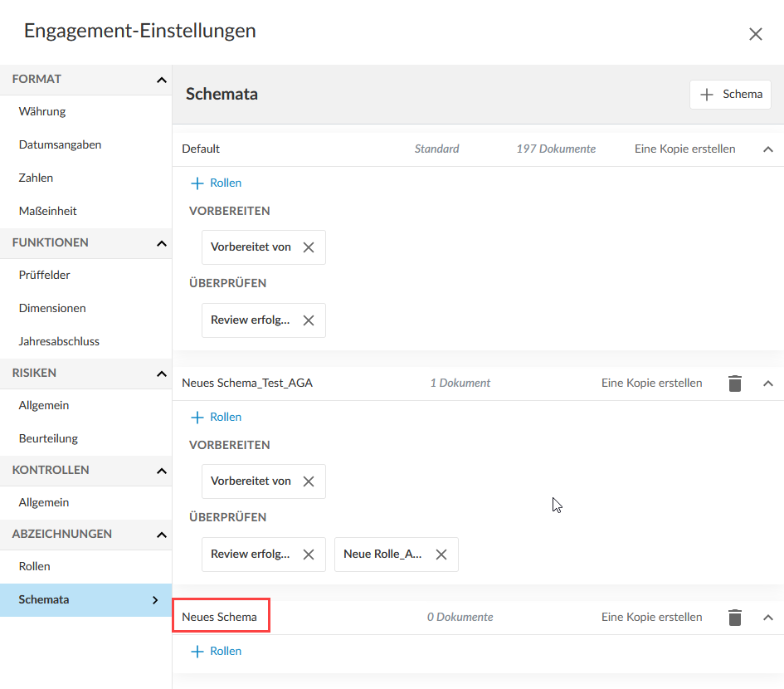Viewport: 784px width, 689px height.
Task: Remove 'Neue Rolle_A...' role chip
Action: pyautogui.click(x=441, y=555)
